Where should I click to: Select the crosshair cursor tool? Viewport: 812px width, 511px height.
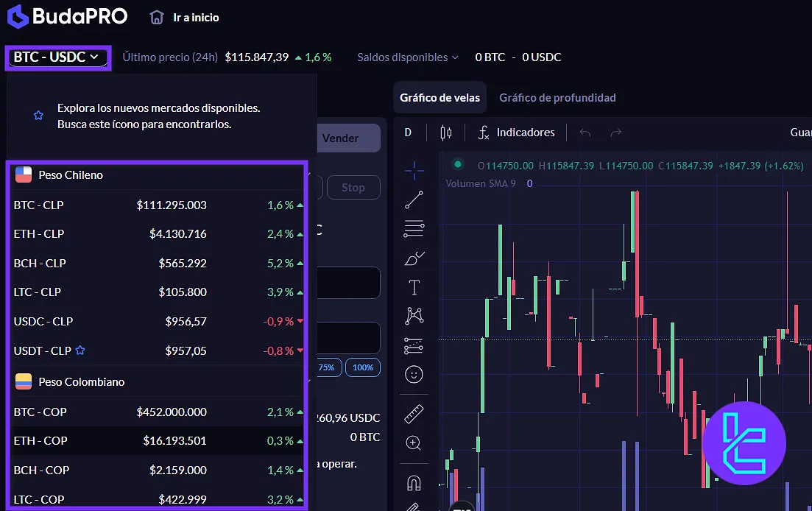pos(414,170)
